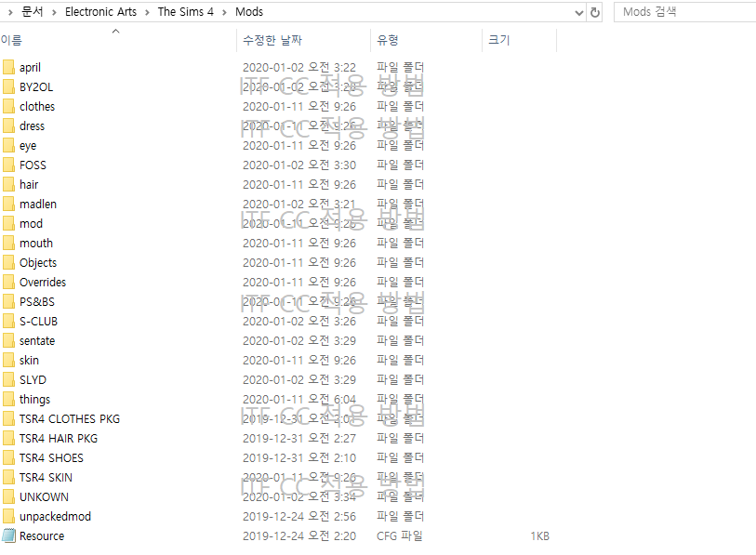Select the april folder name
756x555 pixels.
30,68
